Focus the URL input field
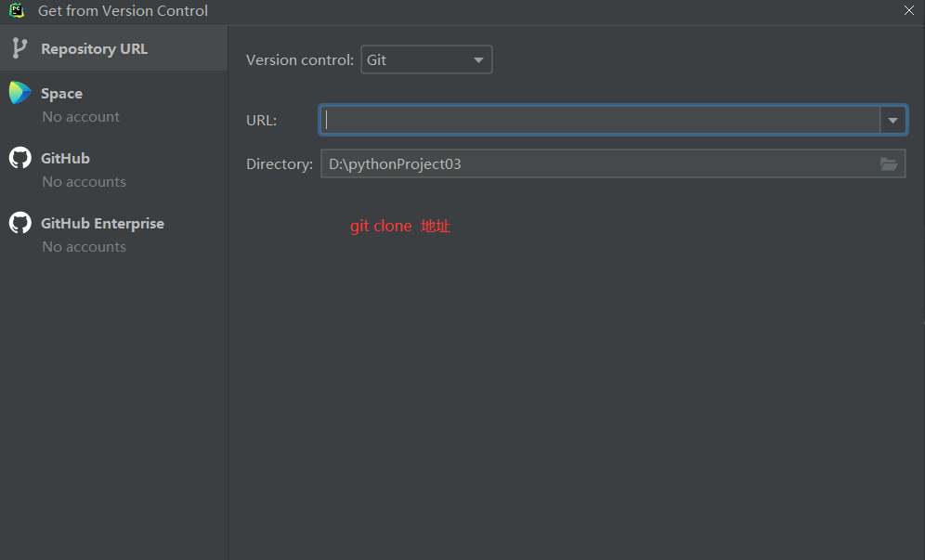The height and width of the screenshot is (560, 925). click(x=600, y=120)
